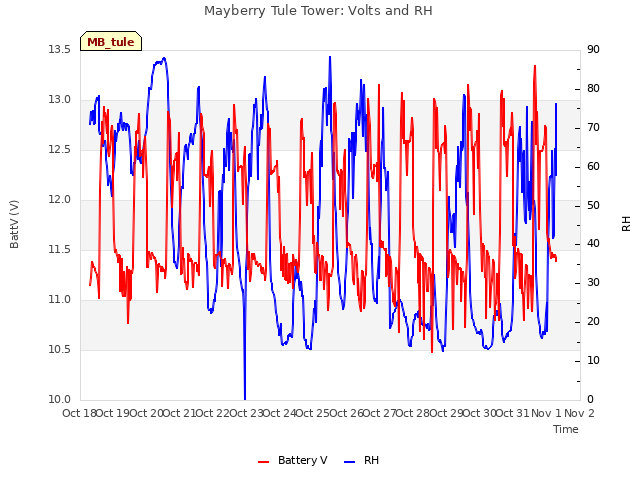
Task: Click the 10.5 tick on BattV axis
Action: 60,350
